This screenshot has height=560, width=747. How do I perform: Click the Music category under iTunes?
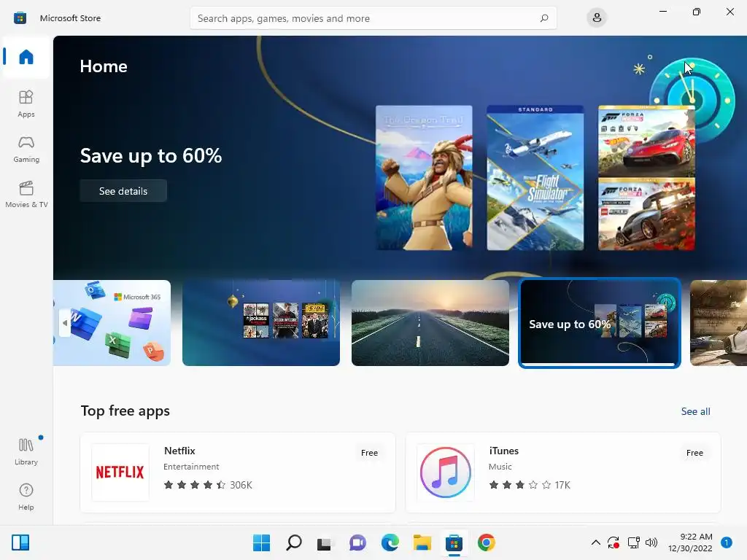tap(500, 467)
